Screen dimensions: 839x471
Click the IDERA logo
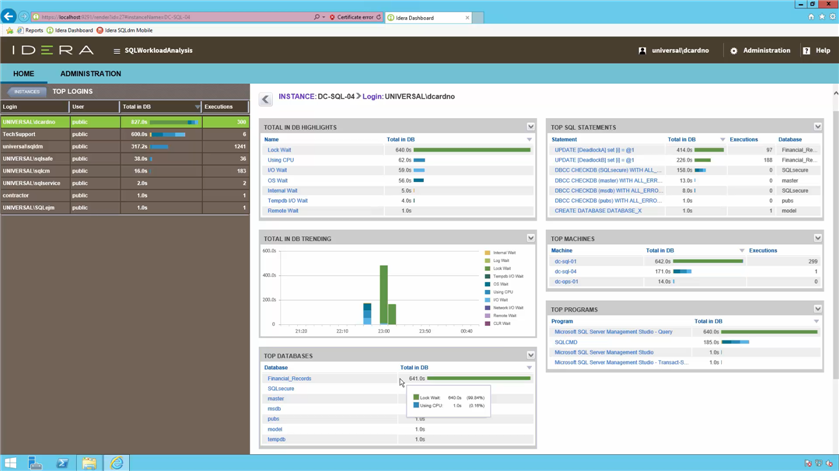pyautogui.click(x=53, y=50)
